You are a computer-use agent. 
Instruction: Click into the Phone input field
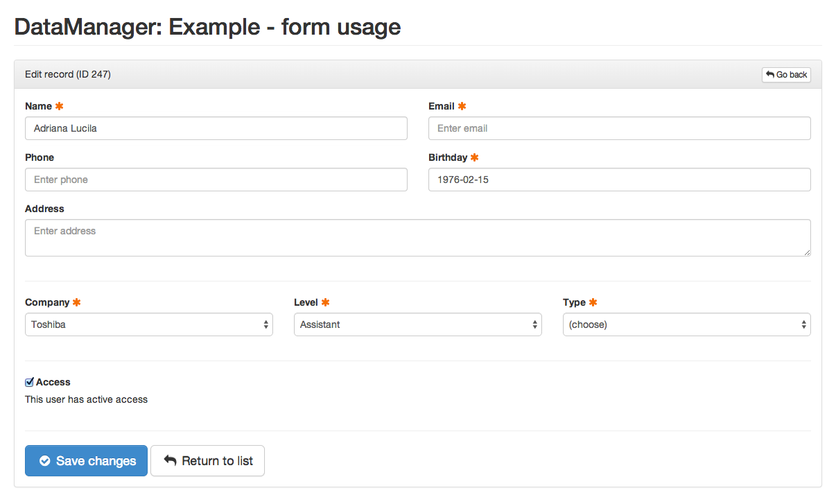[x=216, y=180]
